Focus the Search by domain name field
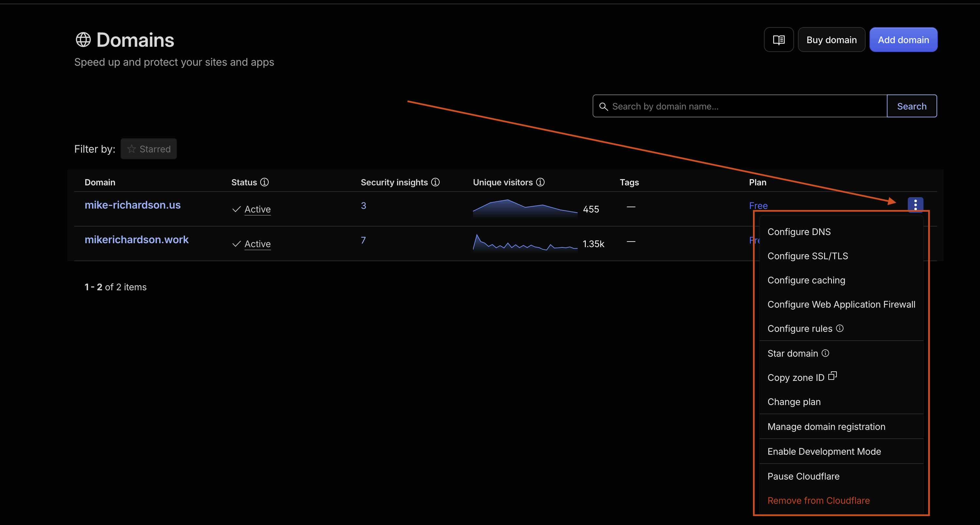This screenshot has width=980, height=525. coord(740,106)
